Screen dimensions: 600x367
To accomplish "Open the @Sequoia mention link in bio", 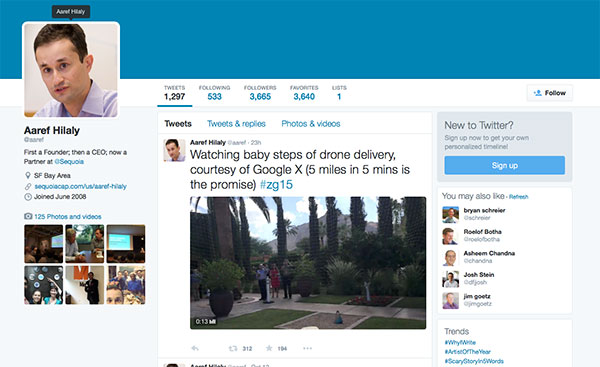I will [x=69, y=161].
